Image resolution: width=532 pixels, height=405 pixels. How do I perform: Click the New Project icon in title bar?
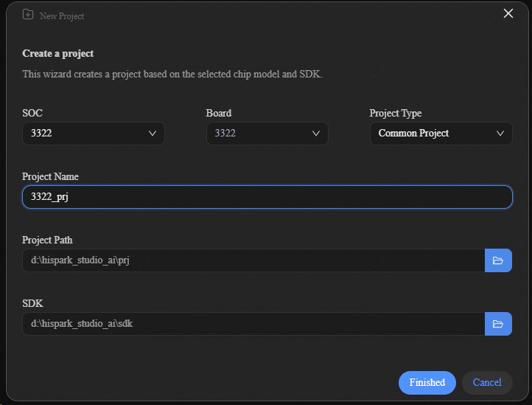click(x=28, y=15)
